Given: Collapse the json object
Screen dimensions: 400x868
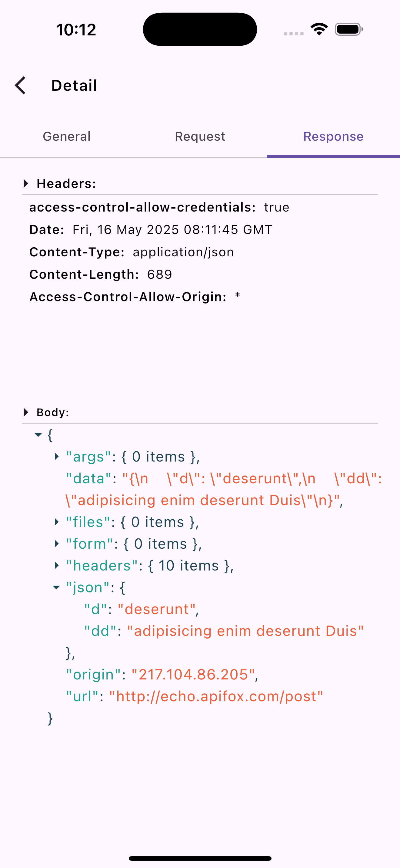Looking at the screenshot, I should (56, 587).
